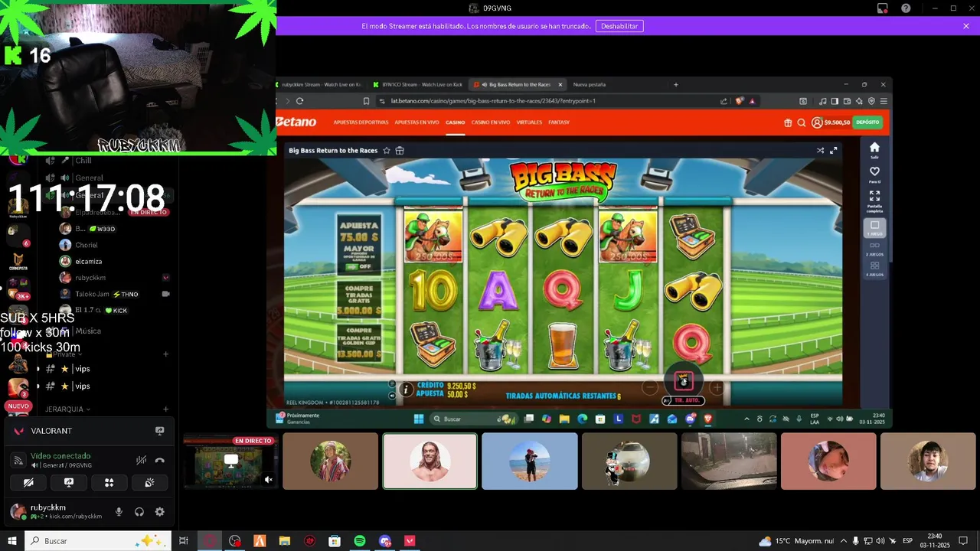Unmute the EN DIRECTO stream thumbnail
The image size is (980, 551).
pyautogui.click(x=269, y=480)
